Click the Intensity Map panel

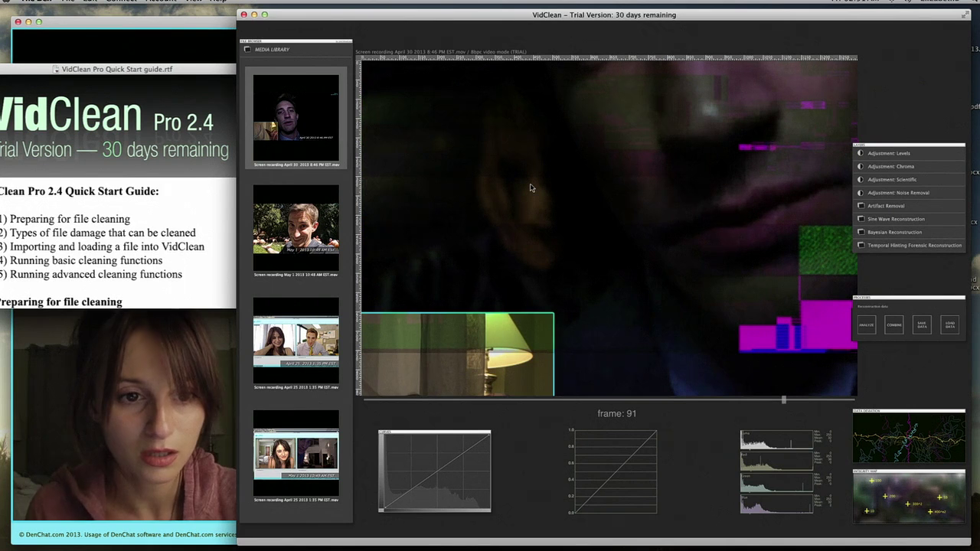click(909, 498)
